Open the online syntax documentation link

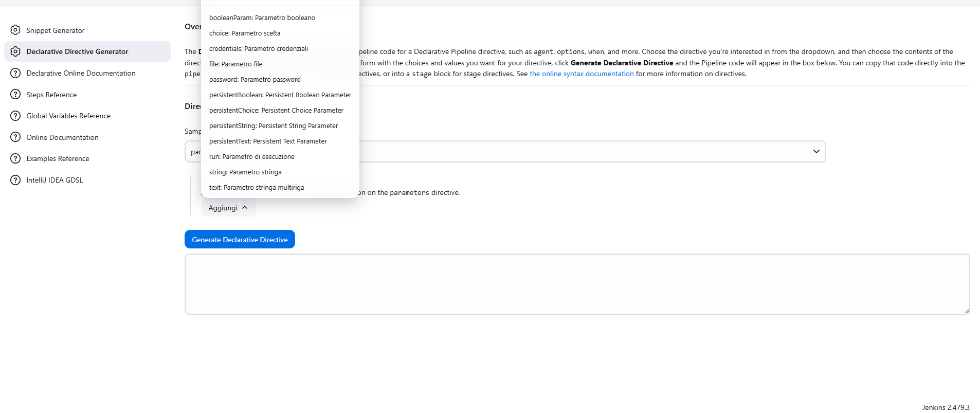(581, 74)
